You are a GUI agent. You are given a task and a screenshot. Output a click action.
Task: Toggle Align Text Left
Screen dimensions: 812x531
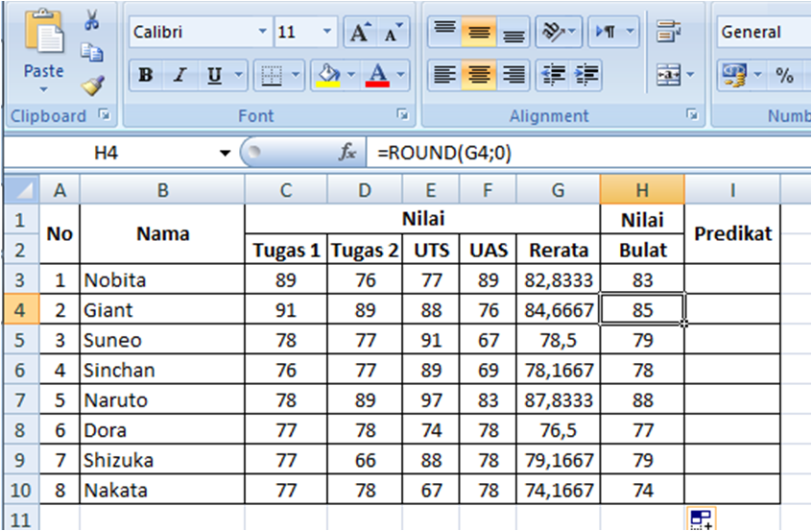point(444,75)
